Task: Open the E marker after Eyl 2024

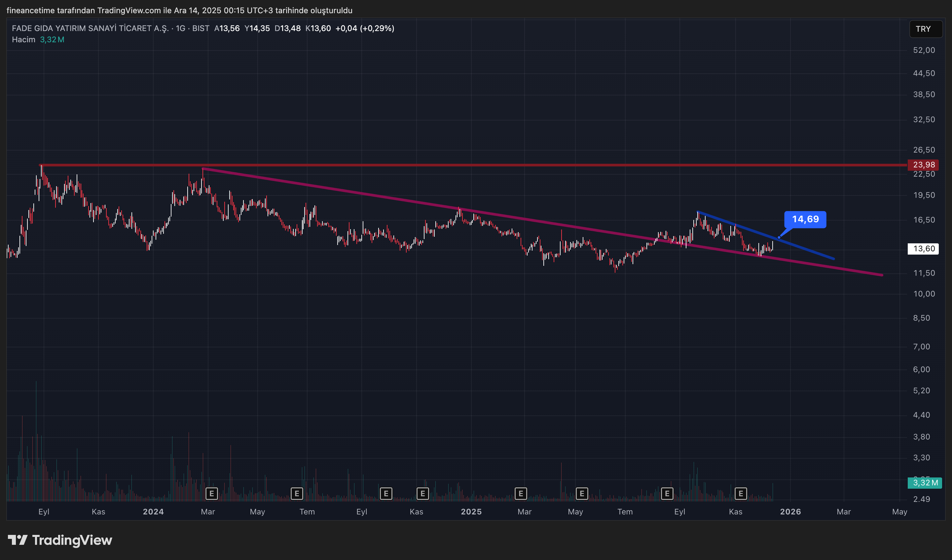Action: coord(386,493)
